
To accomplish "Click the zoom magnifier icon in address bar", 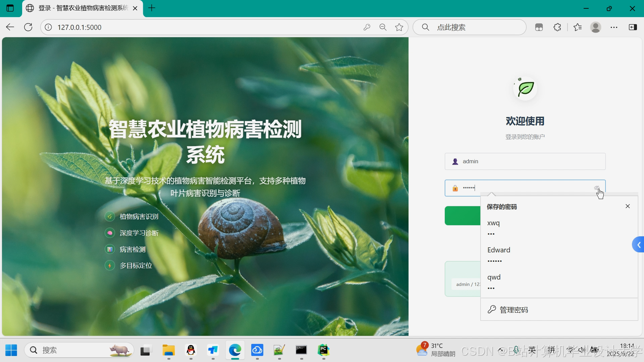I will pyautogui.click(x=383, y=27).
